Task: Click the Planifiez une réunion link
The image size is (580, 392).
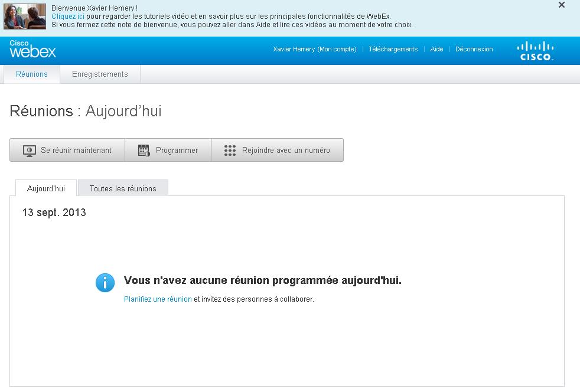Action: tap(158, 299)
